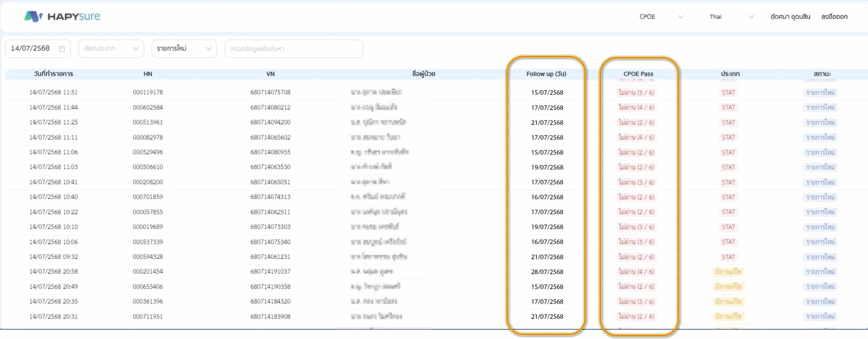Viewport: 868px width, 339px height.
Task: Click the STAT badge for HN 000602584
Action: 728,107
